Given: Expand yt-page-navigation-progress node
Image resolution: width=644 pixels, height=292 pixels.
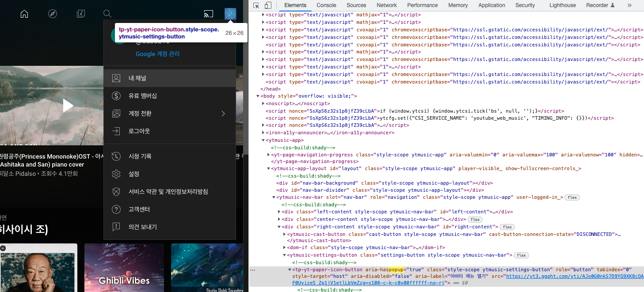Looking at the screenshot, I should (269, 155).
